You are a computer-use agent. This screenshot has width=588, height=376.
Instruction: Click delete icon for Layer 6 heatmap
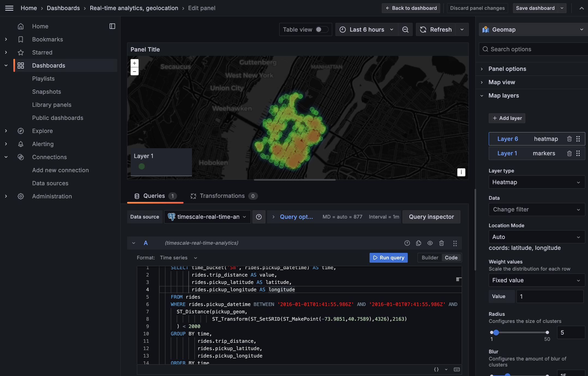tap(569, 138)
